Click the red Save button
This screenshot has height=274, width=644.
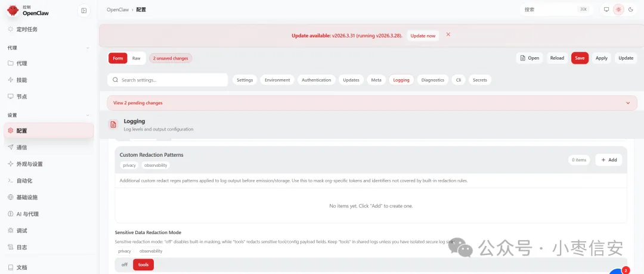click(x=580, y=58)
